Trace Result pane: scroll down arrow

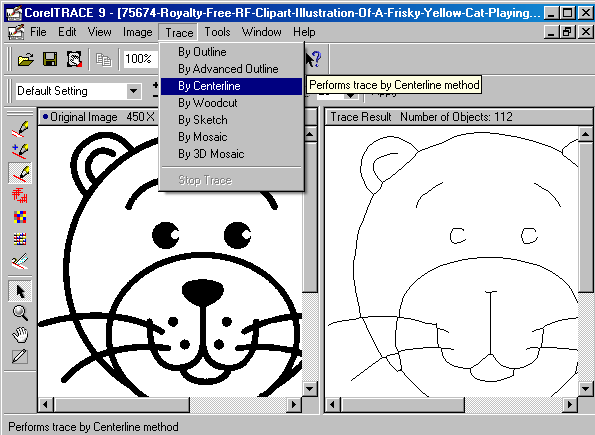(585, 389)
